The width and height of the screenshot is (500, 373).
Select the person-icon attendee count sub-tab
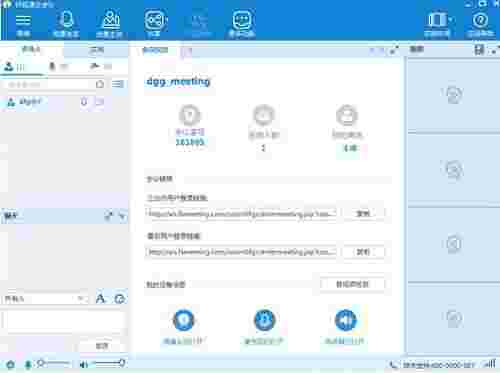pyautogui.click(x=15, y=67)
